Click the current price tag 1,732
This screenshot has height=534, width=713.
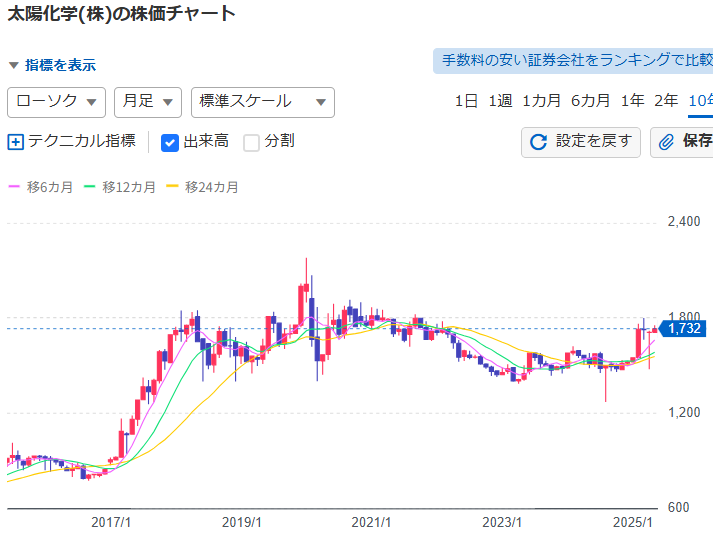(683, 328)
